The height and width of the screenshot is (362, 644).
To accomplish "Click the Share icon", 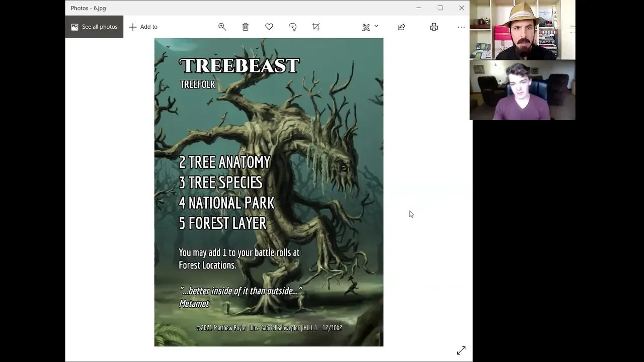I will click(x=401, y=27).
